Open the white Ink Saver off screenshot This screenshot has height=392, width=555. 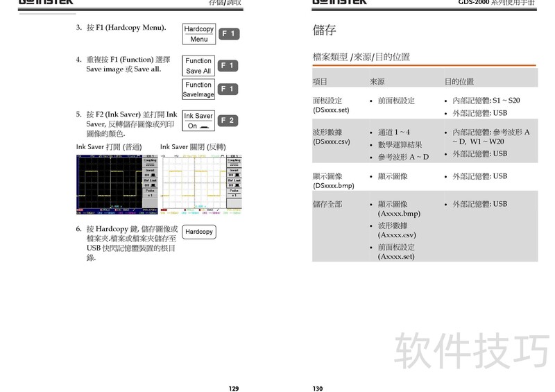point(200,183)
